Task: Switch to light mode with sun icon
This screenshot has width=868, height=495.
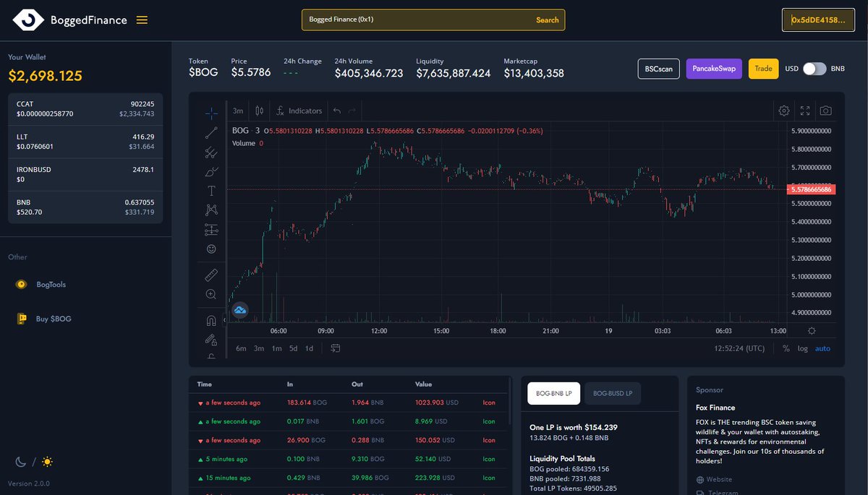Action: click(47, 461)
